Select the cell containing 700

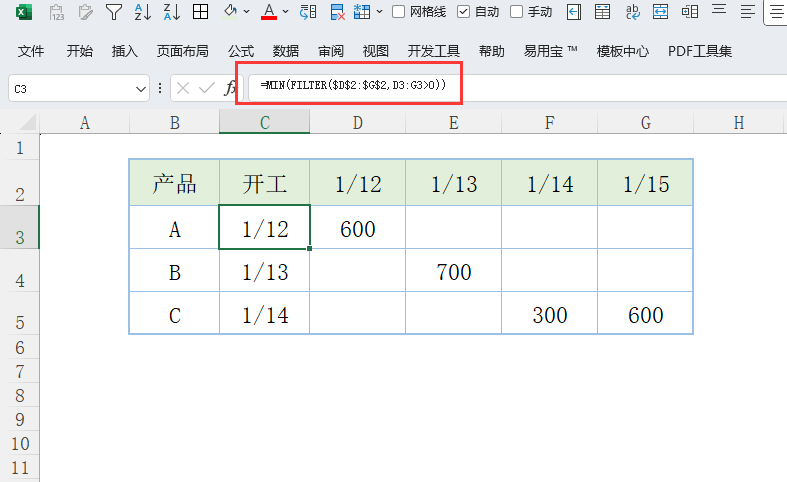click(x=453, y=270)
